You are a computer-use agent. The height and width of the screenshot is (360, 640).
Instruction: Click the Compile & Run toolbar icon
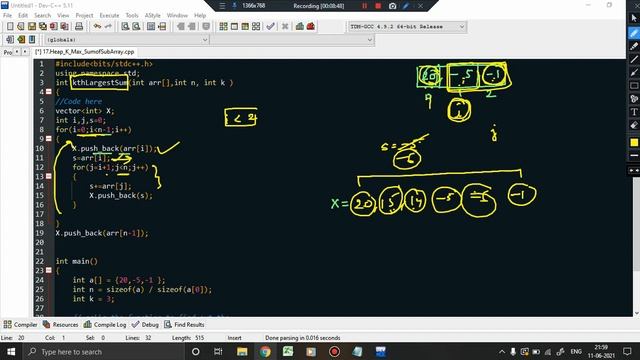pos(245,27)
